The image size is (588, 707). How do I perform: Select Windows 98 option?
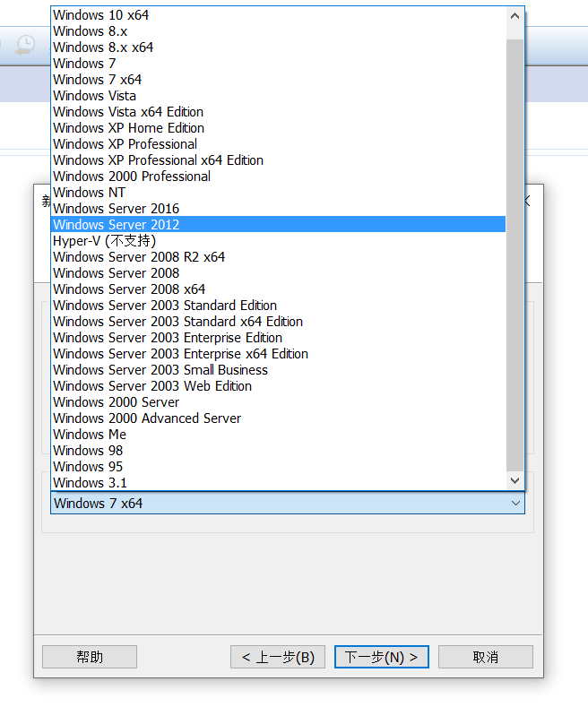point(278,451)
